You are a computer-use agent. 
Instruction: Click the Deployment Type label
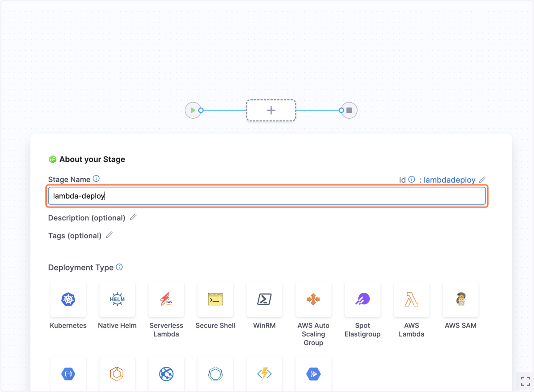coord(81,268)
